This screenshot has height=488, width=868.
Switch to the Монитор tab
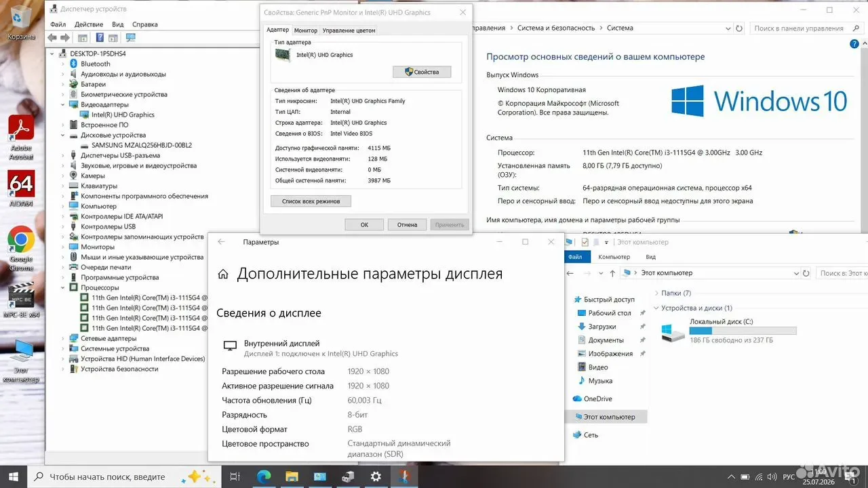(306, 30)
